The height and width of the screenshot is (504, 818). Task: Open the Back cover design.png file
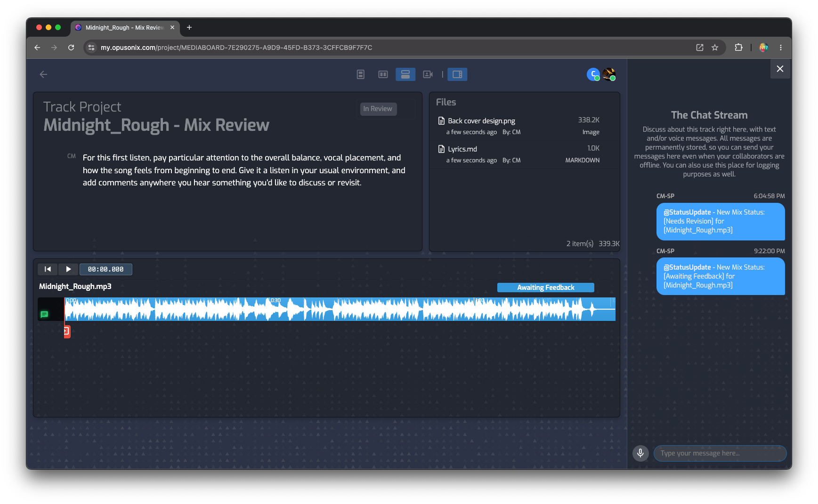pos(481,121)
